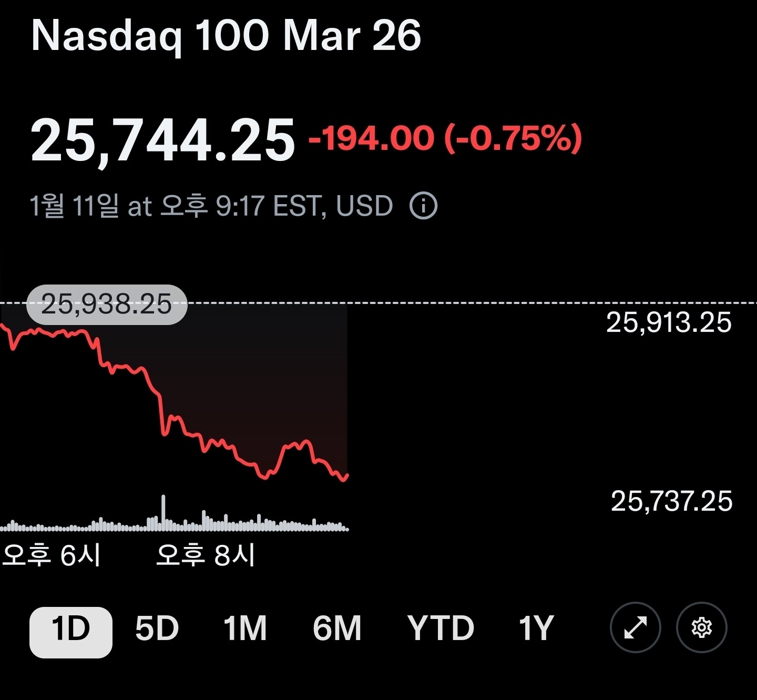
Task: Click the end of the red price line
Action: (347, 476)
